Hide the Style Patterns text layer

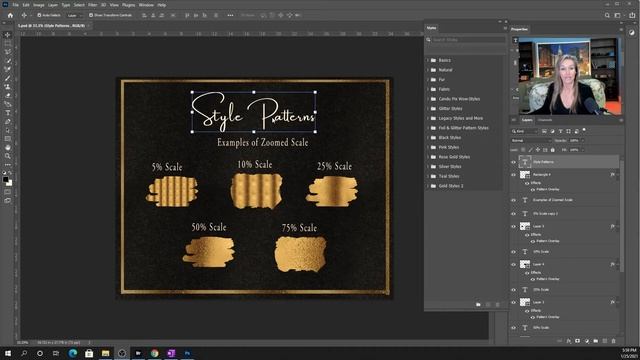tap(513, 162)
